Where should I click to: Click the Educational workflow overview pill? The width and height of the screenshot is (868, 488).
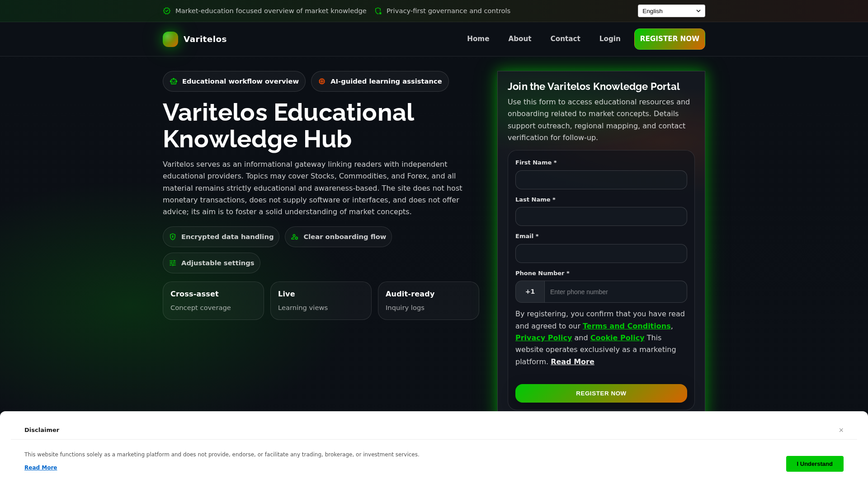(234, 81)
